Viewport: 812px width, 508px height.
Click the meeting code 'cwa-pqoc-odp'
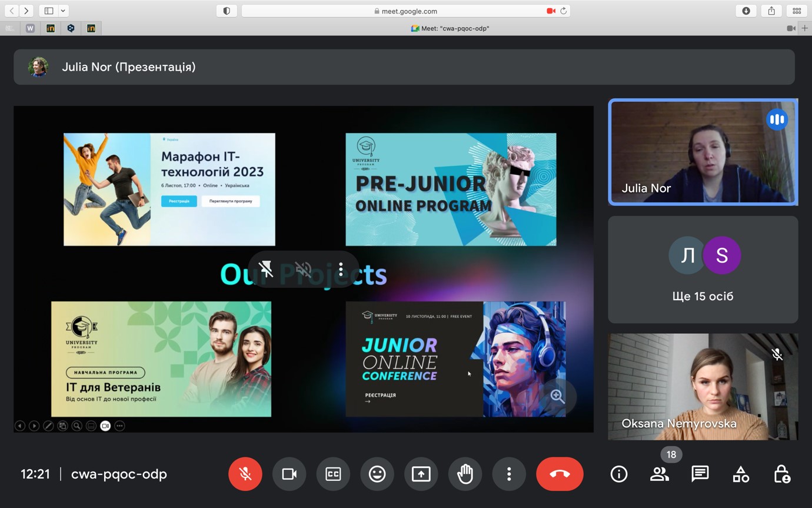(x=119, y=474)
